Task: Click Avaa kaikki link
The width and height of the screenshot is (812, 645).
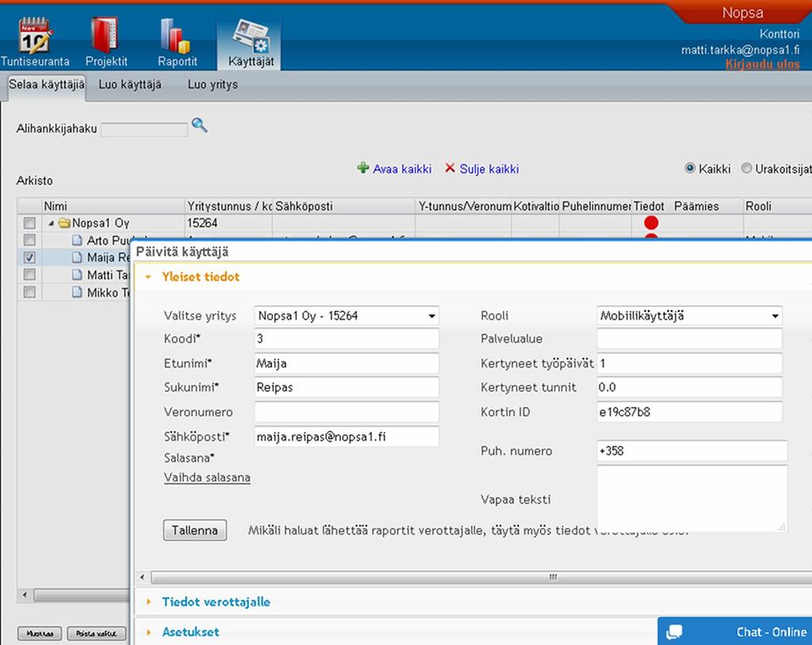Action: [402, 169]
